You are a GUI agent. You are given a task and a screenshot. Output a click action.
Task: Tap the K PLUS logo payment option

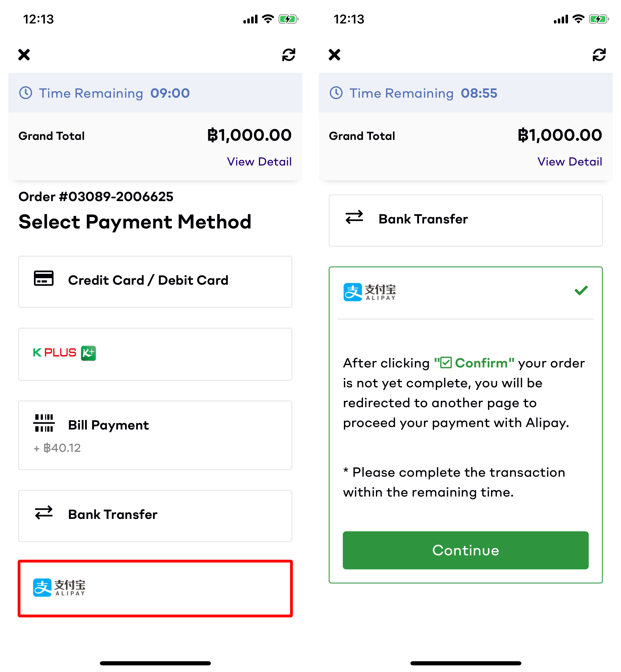coord(64,353)
